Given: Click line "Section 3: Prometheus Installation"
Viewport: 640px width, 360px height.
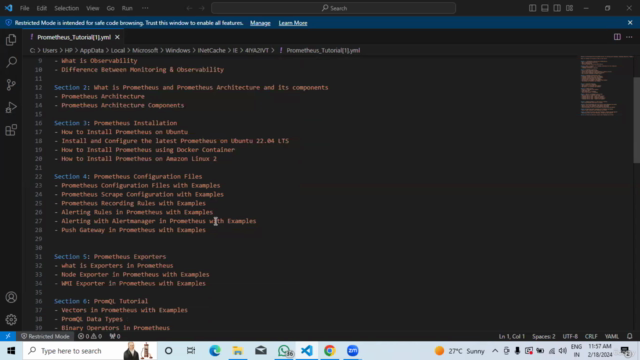Looking at the screenshot, I should [x=116, y=123].
